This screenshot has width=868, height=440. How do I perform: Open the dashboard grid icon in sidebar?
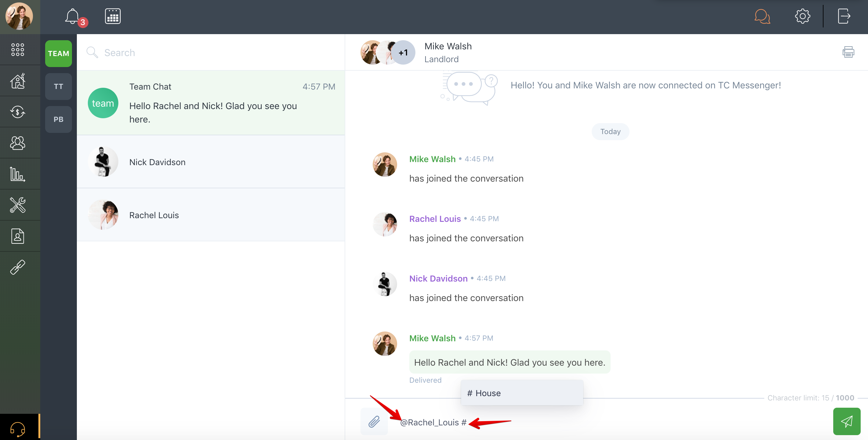click(x=17, y=49)
